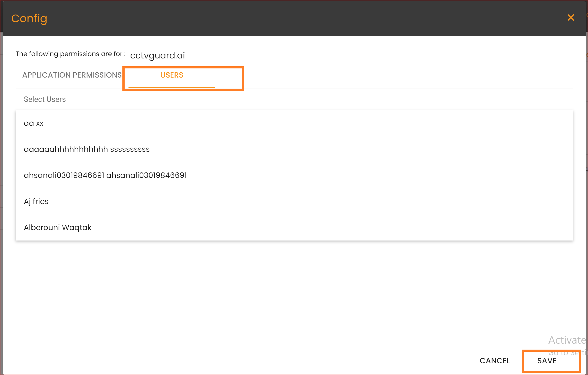This screenshot has width=588, height=375.
Task: Close the Config dialog with X icon
Action: 570,18
